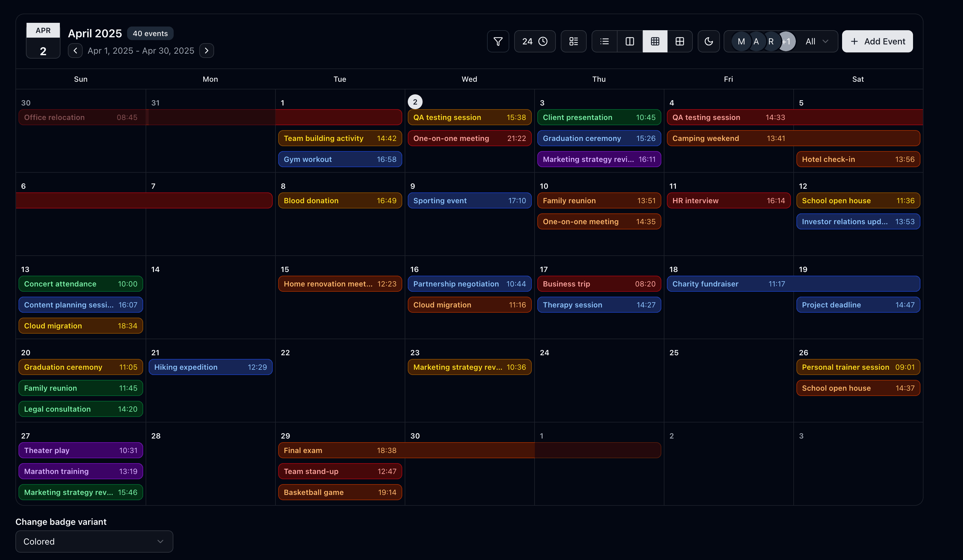Click the Add Event button
This screenshot has height=560, width=963.
click(x=877, y=41)
